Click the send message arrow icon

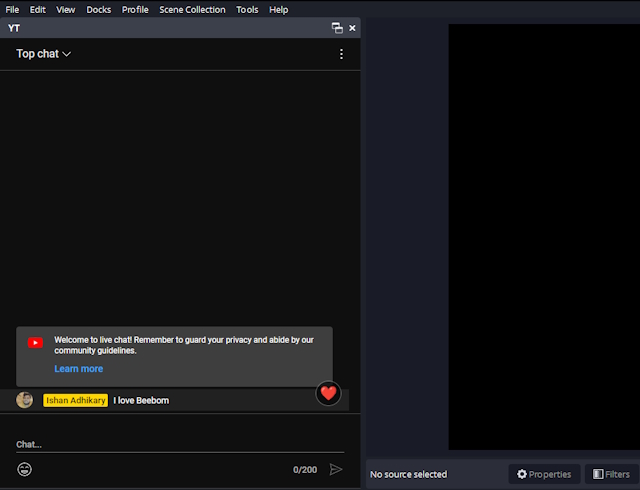(x=336, y=469)
